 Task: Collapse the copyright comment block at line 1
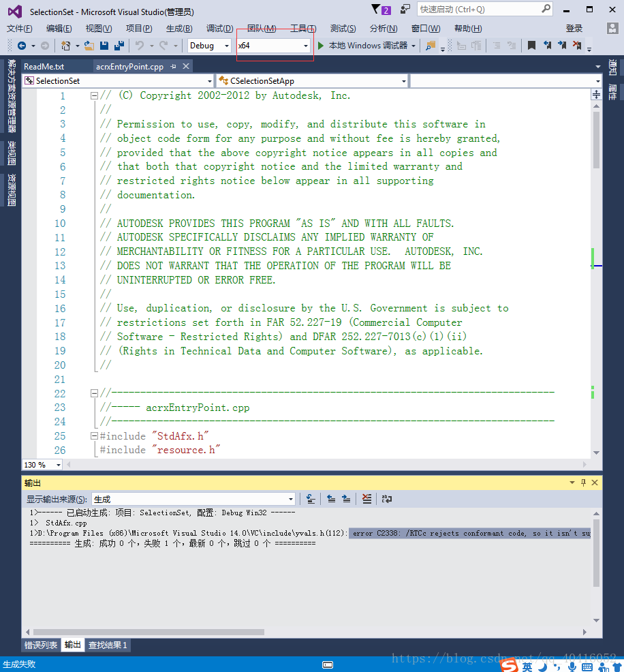[94, 95]
